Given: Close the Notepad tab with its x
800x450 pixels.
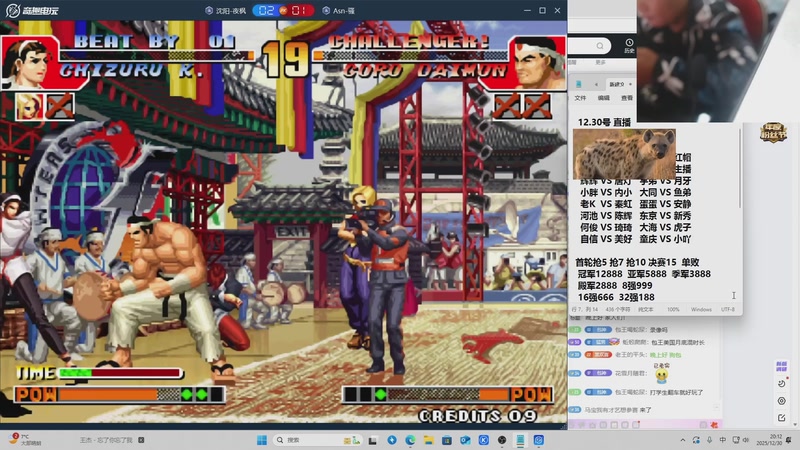Looking at the screenshot, I should [631, 84].
